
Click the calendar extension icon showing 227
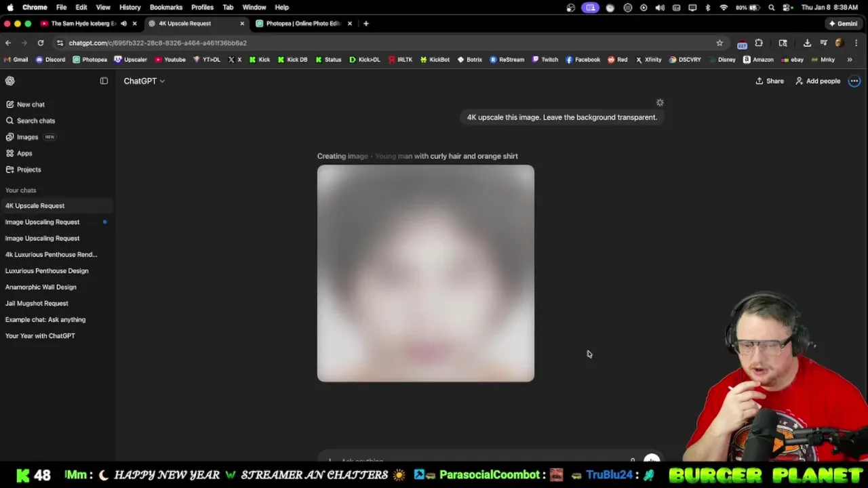(742, 43)
